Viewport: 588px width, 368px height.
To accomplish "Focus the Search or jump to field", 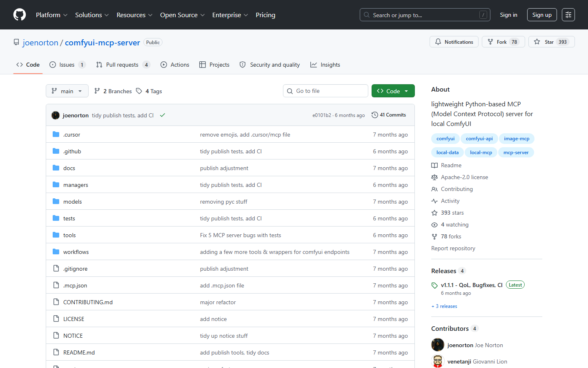I will 425,15.
